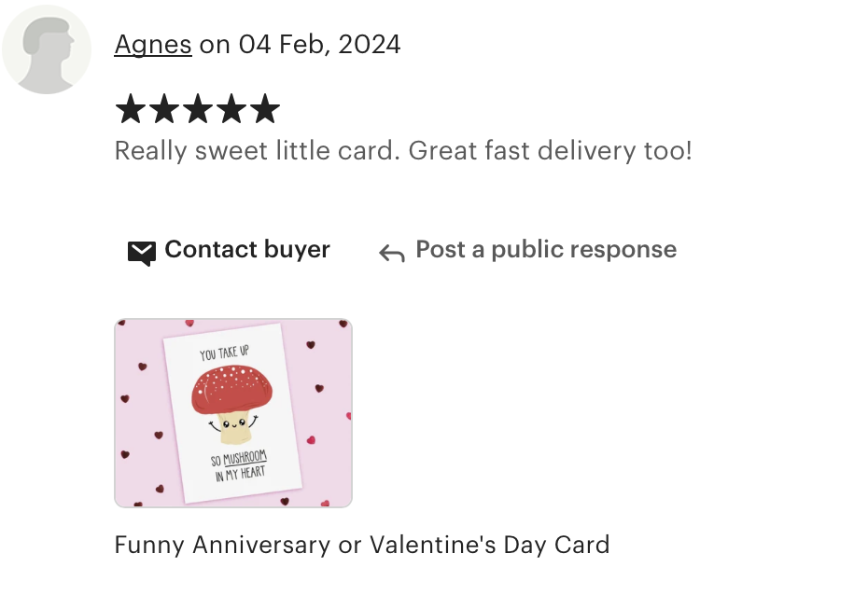The image size is (868, 595).
Task: Click the fifth rating star
Action: click(265, 108)
